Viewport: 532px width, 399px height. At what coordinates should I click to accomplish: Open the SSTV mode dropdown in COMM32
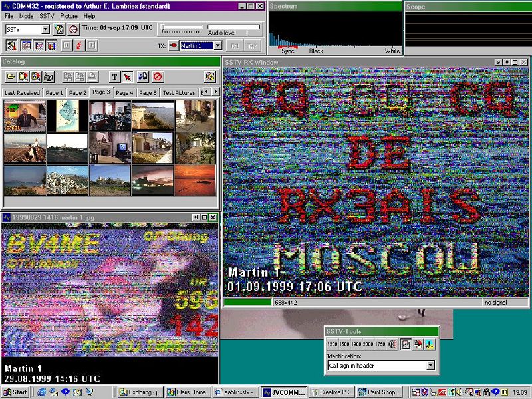click(45, 29)
